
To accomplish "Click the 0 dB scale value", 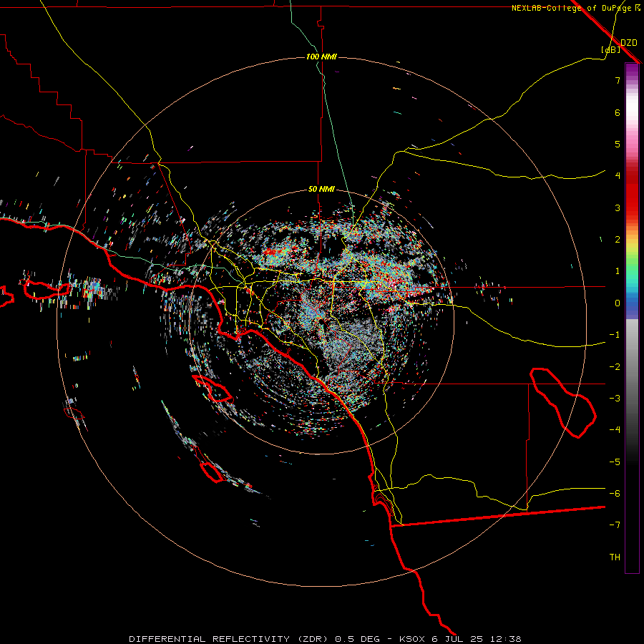I will (618, 303).
